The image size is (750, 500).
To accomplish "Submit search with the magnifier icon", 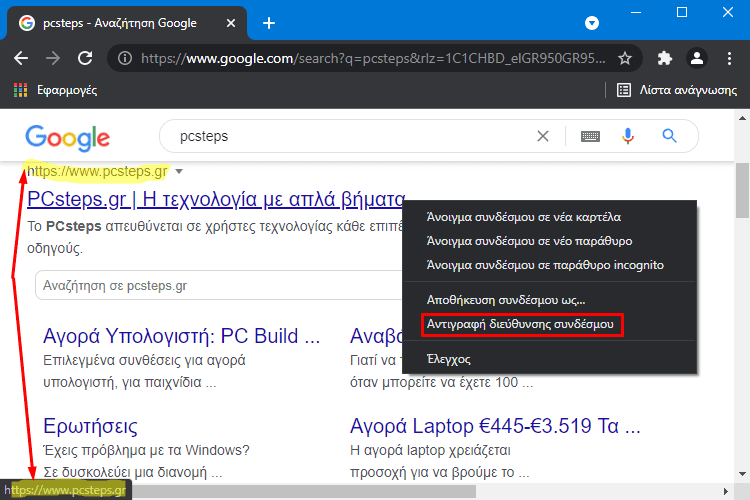I will click(669, 136).
